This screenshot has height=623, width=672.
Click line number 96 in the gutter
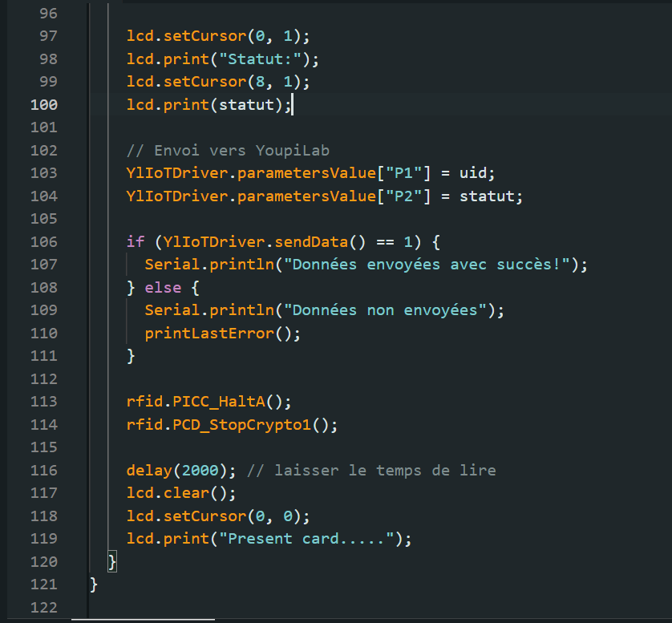(x=48, y=14)
